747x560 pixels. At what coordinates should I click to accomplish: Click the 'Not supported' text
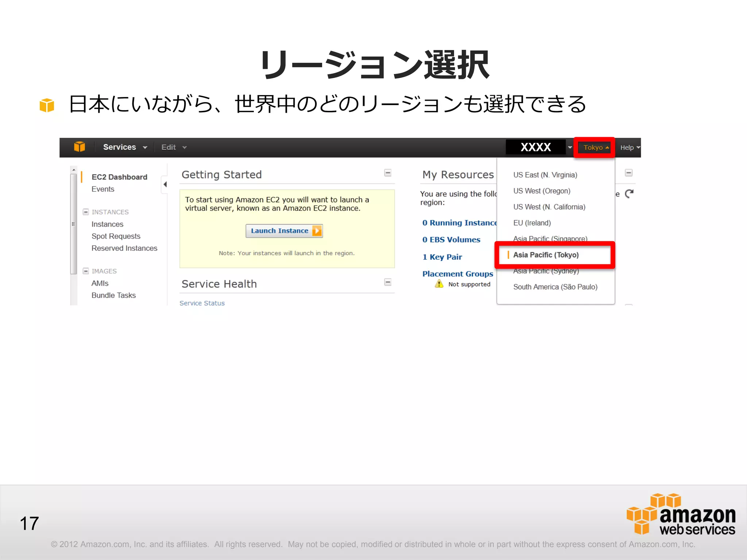[469, 284]
